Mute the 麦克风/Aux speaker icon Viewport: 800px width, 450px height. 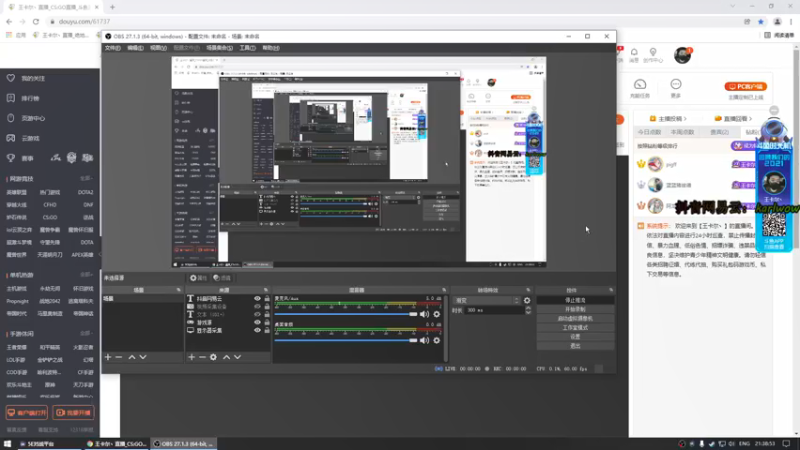pos(424,314)
